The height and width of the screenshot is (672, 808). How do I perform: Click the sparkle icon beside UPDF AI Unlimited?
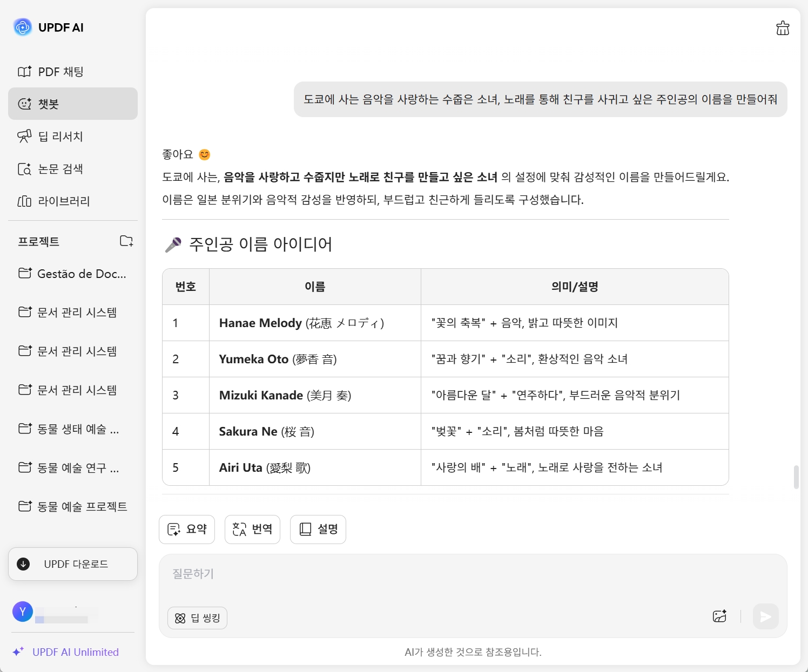click(x=18, y=651)
